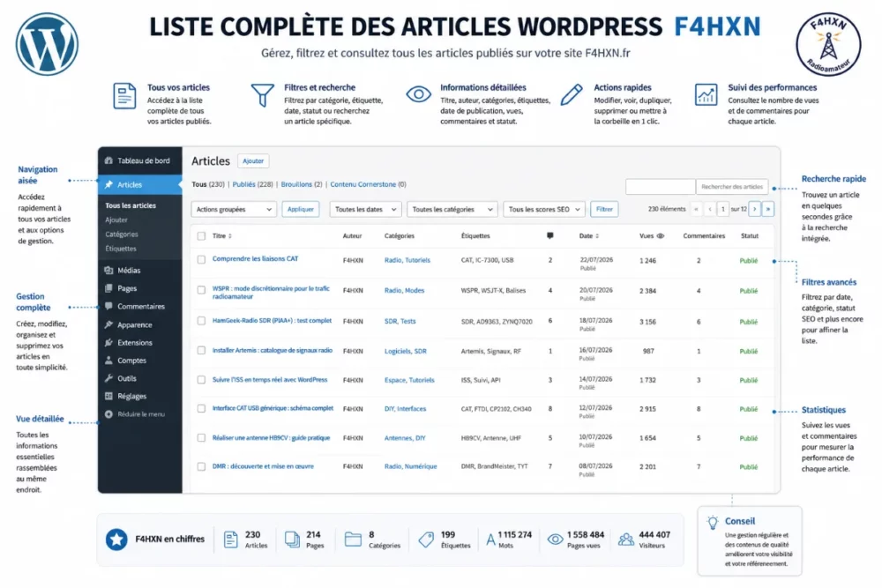
Task: Click the visitors icon for 444 407 Visiteurs
Action: 626,540
